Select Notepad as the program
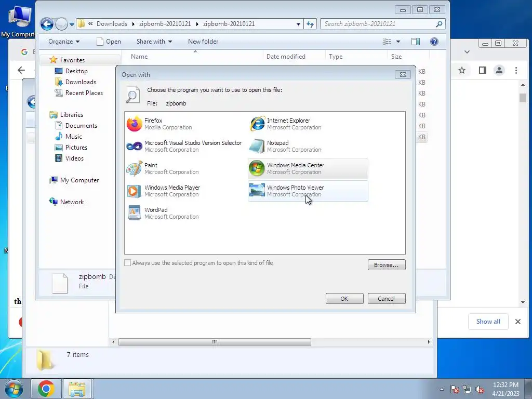532x399 pixels. tap(308, 146)
